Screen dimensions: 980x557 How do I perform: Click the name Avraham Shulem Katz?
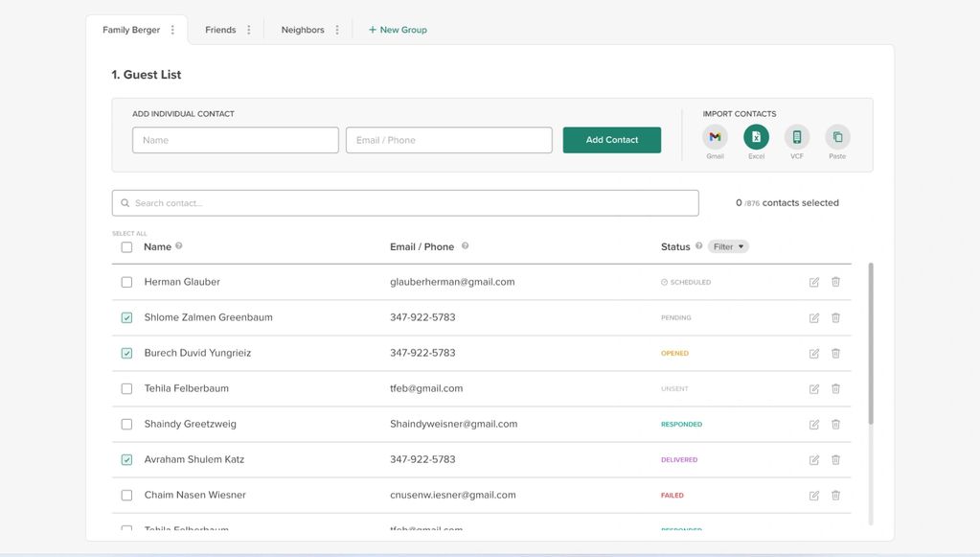[194, 459]
